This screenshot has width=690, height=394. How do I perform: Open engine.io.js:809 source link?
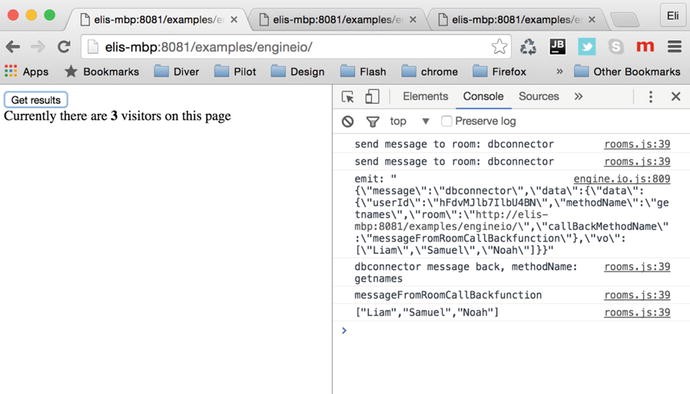621,179
